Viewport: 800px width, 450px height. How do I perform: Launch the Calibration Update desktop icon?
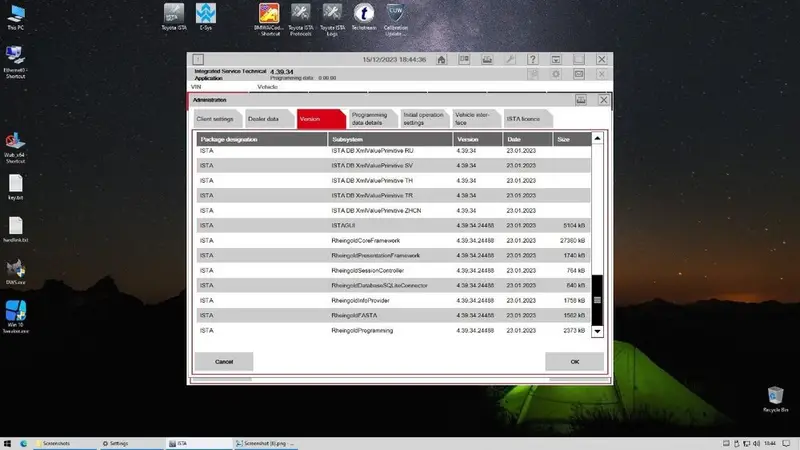(395, 20)
